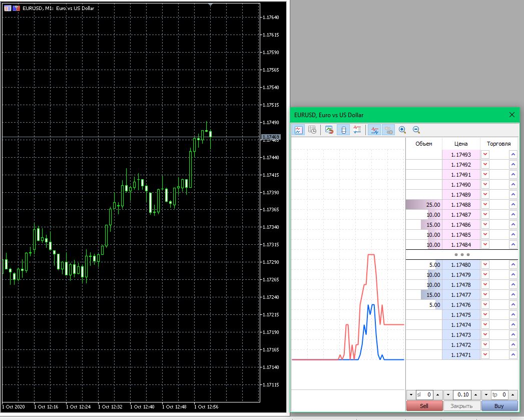This screenshot has height=420, width=524.
Task: Toggle the Bid/Ask lines icon
Action: [374, 130]
